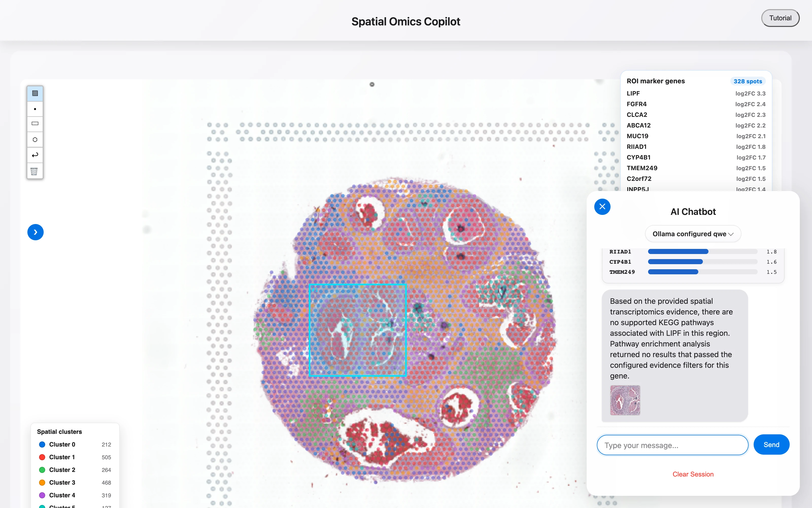Select the MUC19 marker gene row
This screenshot has width=812, height=508.
pos(696,136)
